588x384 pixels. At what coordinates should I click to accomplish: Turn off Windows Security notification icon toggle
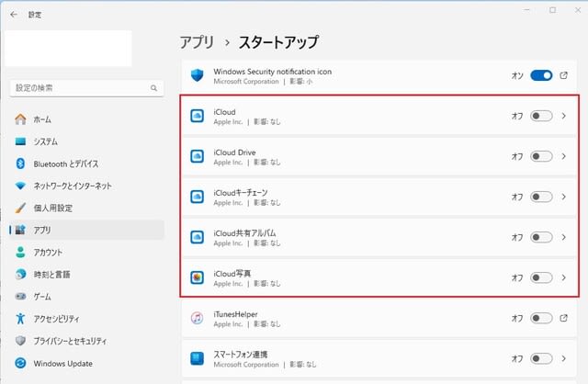541,75
